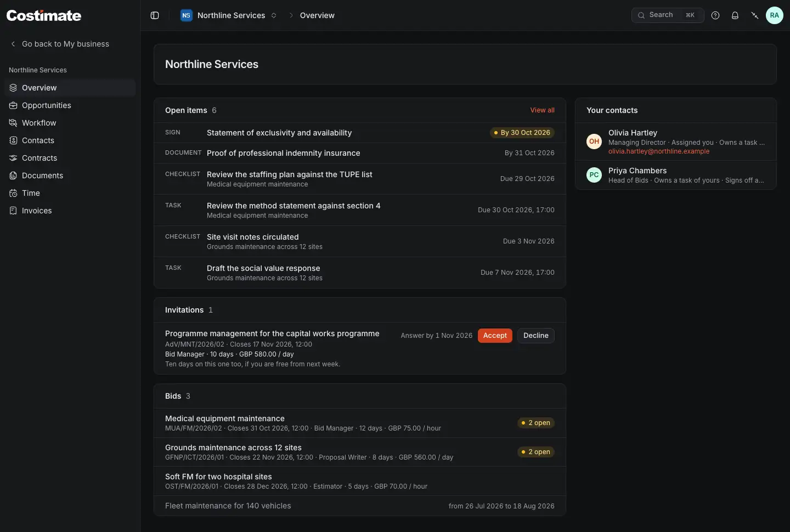Click View all open items

tap(542, 110)
